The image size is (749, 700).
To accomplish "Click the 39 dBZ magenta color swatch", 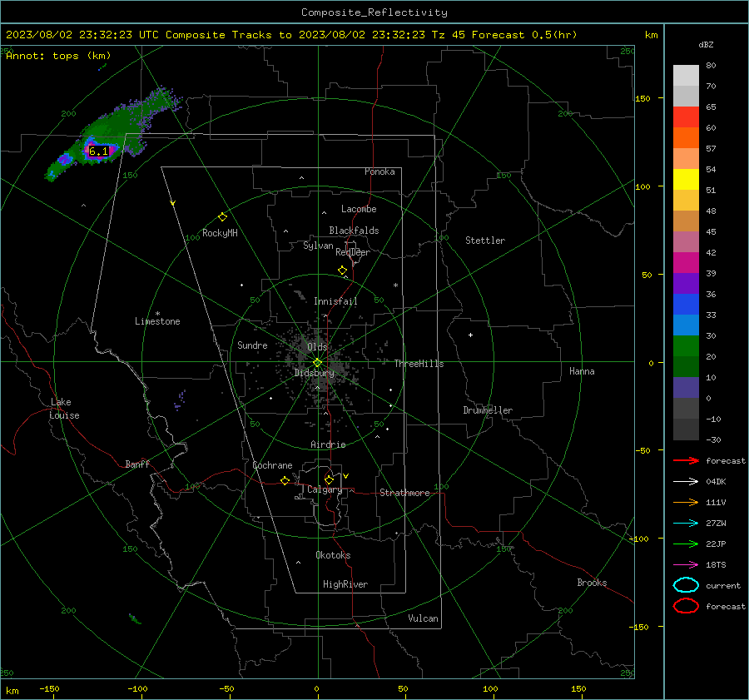I will click(686, 263).
